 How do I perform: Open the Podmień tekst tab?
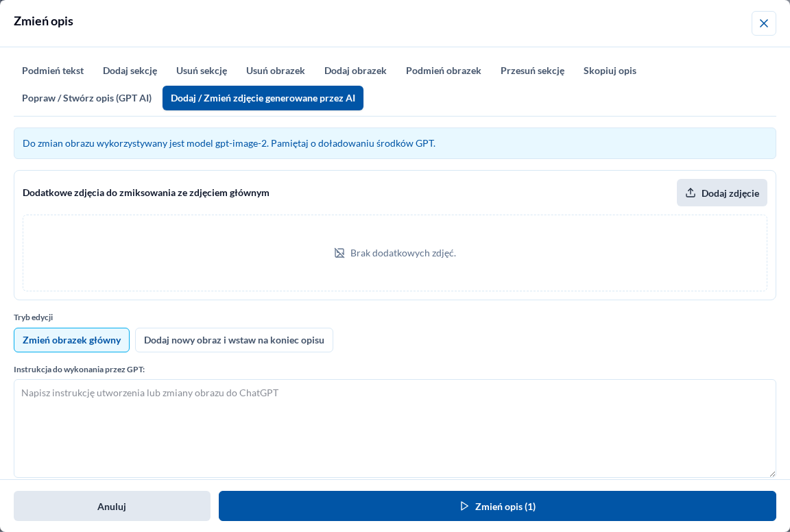click(x=53, y=71)
